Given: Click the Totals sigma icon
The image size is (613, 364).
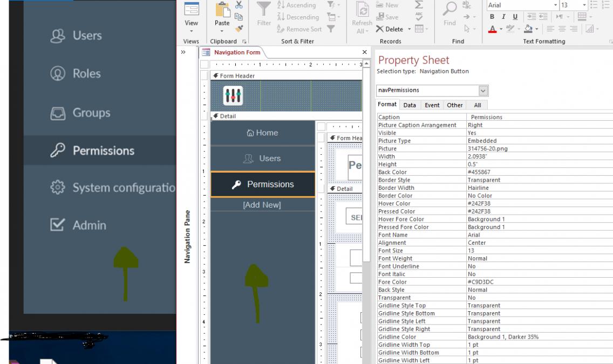Looking at the screenshot, I should [419, 5].
